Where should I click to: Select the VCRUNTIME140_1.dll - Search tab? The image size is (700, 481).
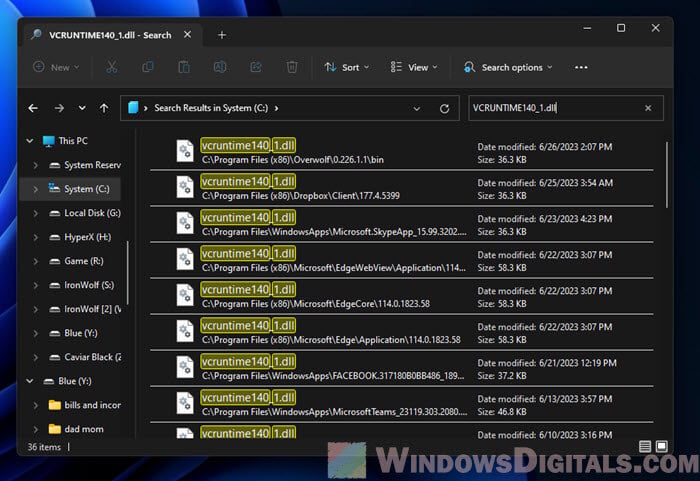tap(110, 35)
